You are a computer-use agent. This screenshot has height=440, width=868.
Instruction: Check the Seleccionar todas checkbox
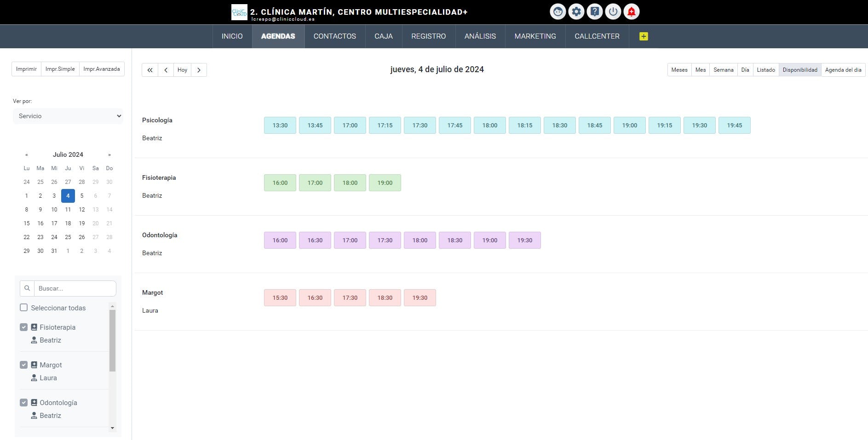(x=23, y=308)
